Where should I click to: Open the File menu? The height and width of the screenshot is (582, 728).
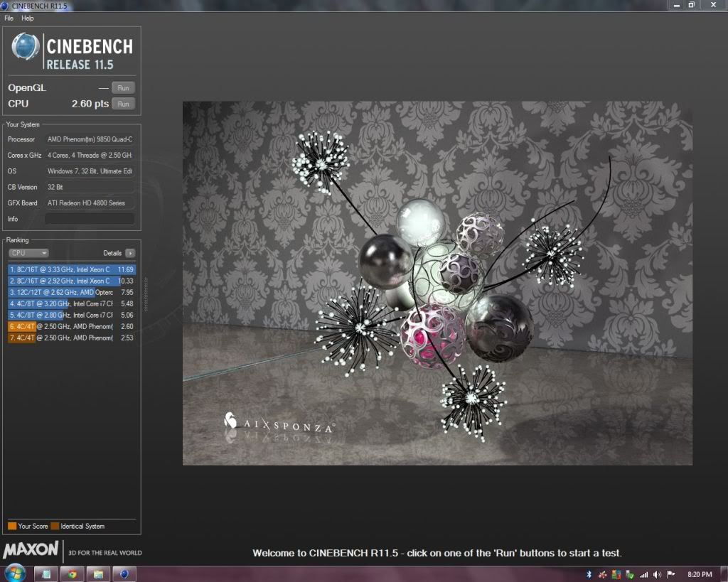9,18
